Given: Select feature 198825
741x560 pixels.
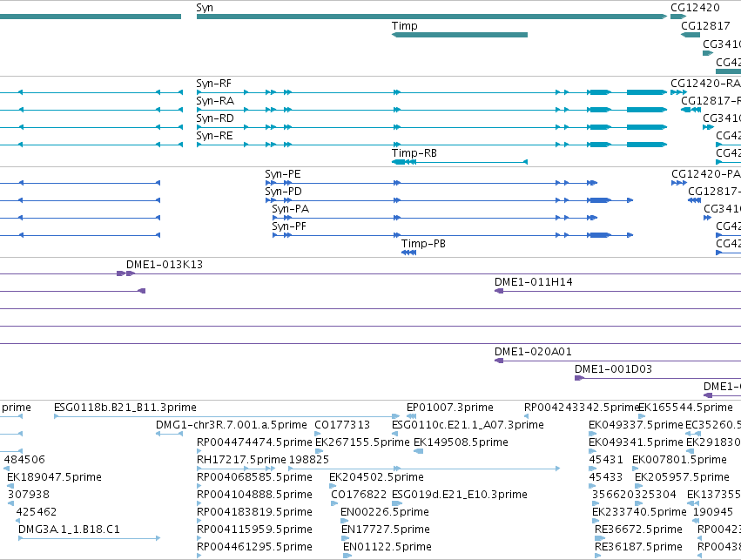Looking at the screenshot, I should pos(308,461).
